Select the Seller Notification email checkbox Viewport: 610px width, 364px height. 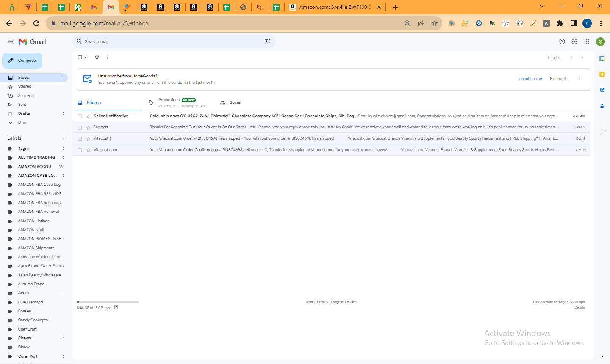pos(80,116)
